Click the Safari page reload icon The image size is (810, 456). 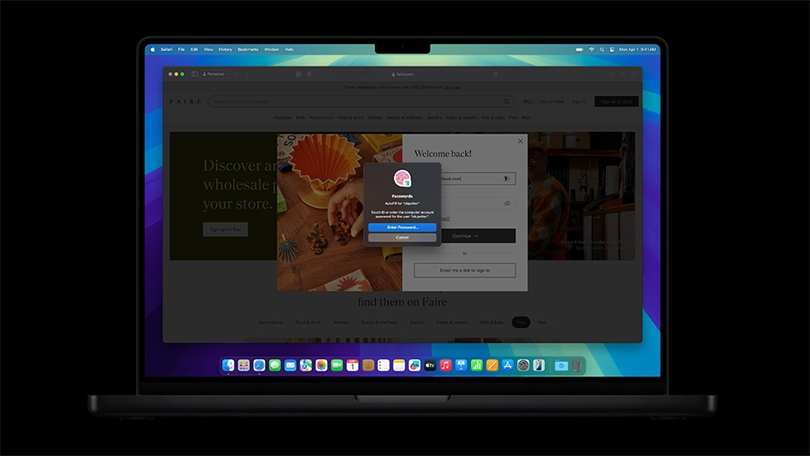coord(496,74)
